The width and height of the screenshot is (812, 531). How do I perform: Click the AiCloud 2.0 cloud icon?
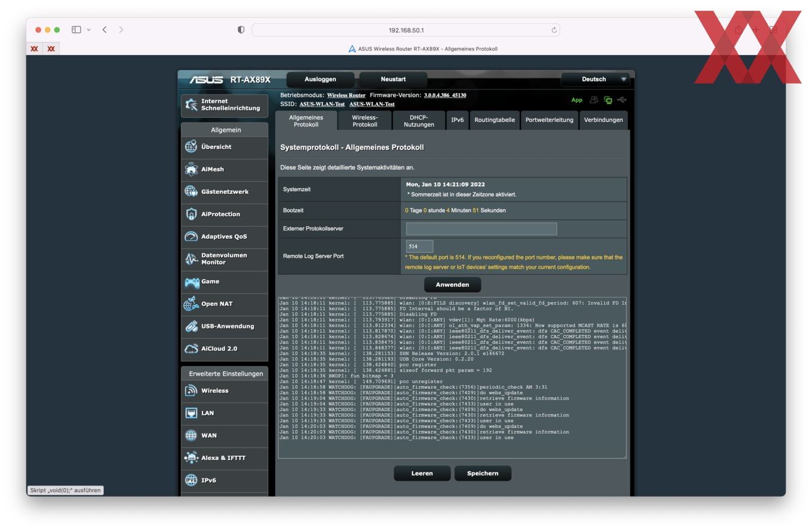coord(191,349)
